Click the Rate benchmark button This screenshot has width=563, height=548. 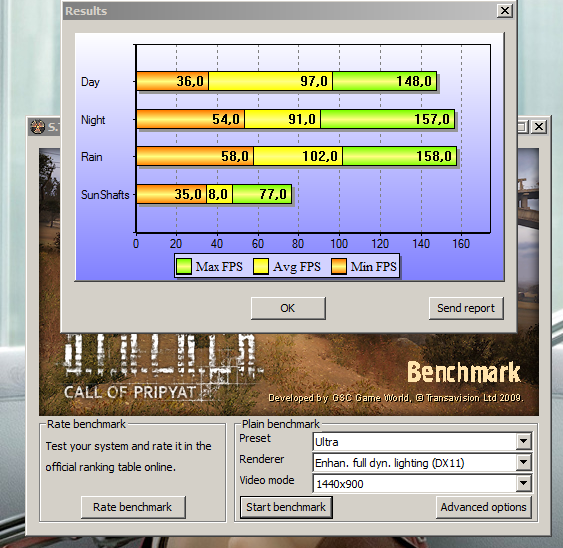(x=133, y=507)
